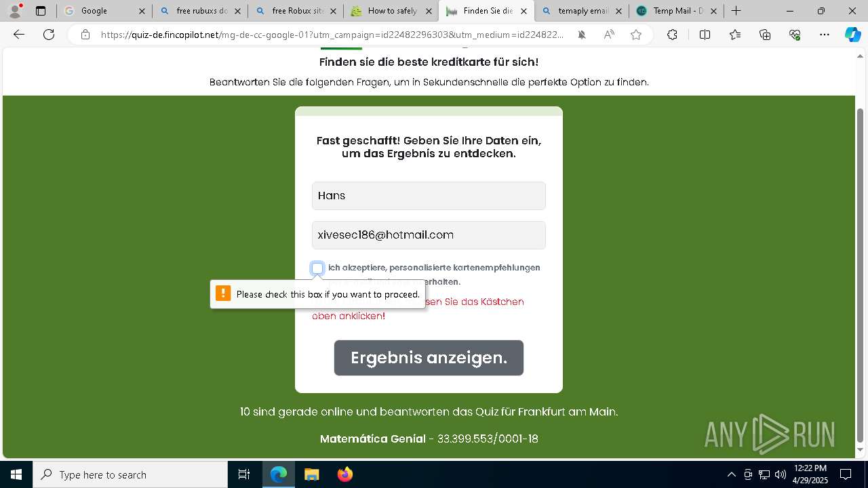Open Firefox from the taskbar
This screenshot has height=488, width=868.
pyautogui.click(x=345, y=474)
